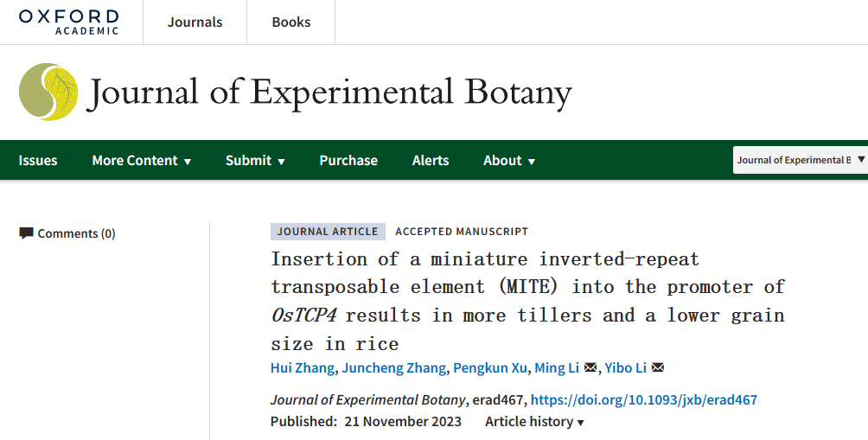Open the Books tab
Viewport: 868px width, 440px height.
(x=291, y=22)
